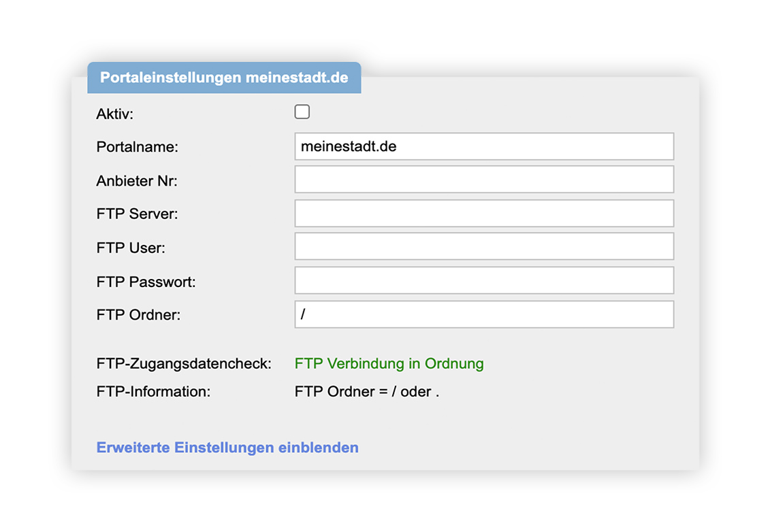Click the 'FTP Ordner = / oder .' info text
Viewport: 770px width, 532px height.
tap(367, 392)
